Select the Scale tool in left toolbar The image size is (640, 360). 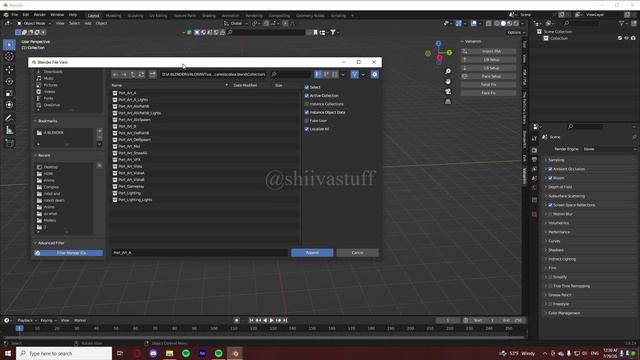pyautogui.click(x=9, y=93)
